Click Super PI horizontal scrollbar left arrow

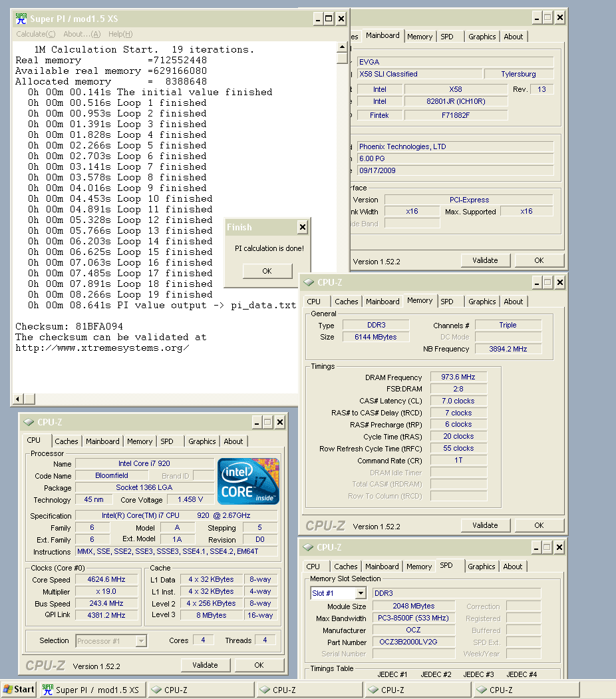coord(18,399)
